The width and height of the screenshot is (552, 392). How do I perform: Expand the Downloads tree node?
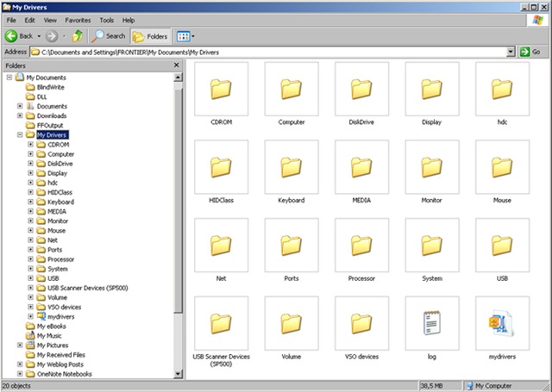pyautogui.click(x=20, y=115)
